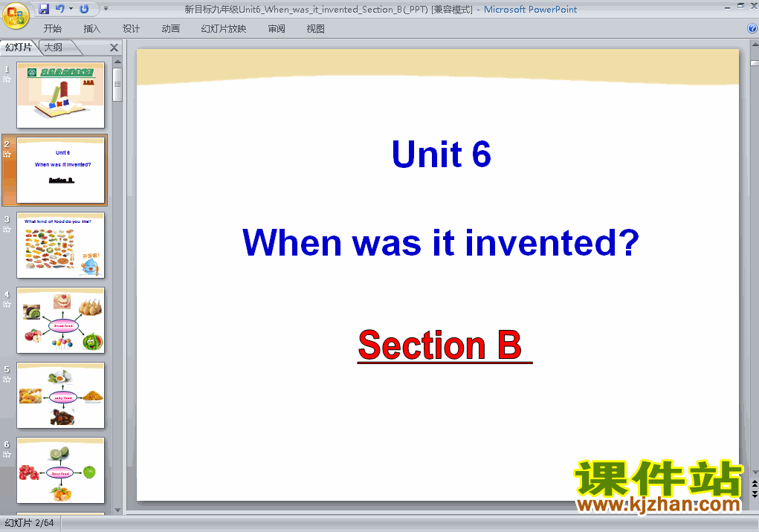Switch to the 幻灯片 pane tab
The image size is (759, 532).
click(19, 48)
